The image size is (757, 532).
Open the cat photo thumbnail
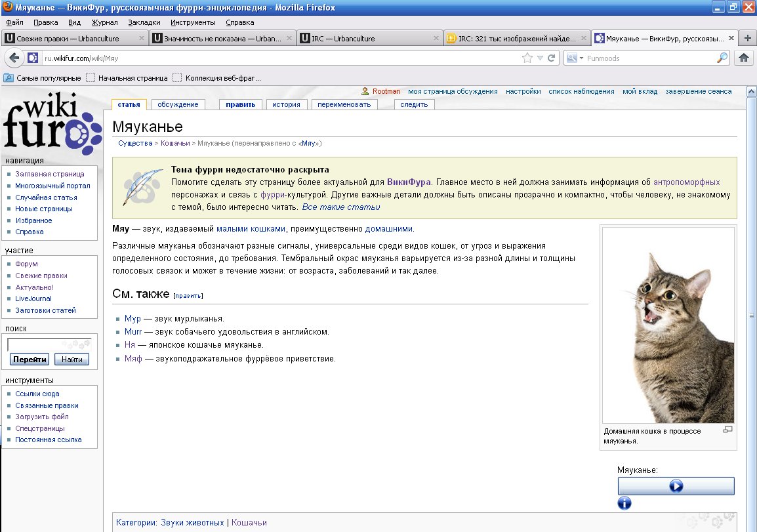coord(668,325)
